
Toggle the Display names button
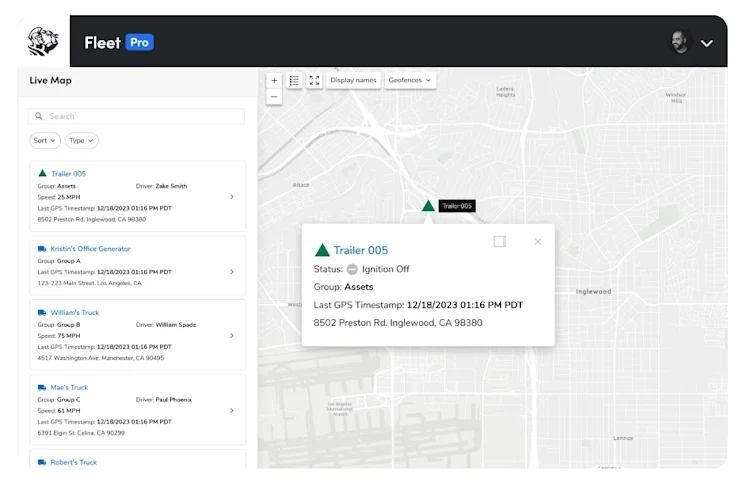[x=353, y=80]
